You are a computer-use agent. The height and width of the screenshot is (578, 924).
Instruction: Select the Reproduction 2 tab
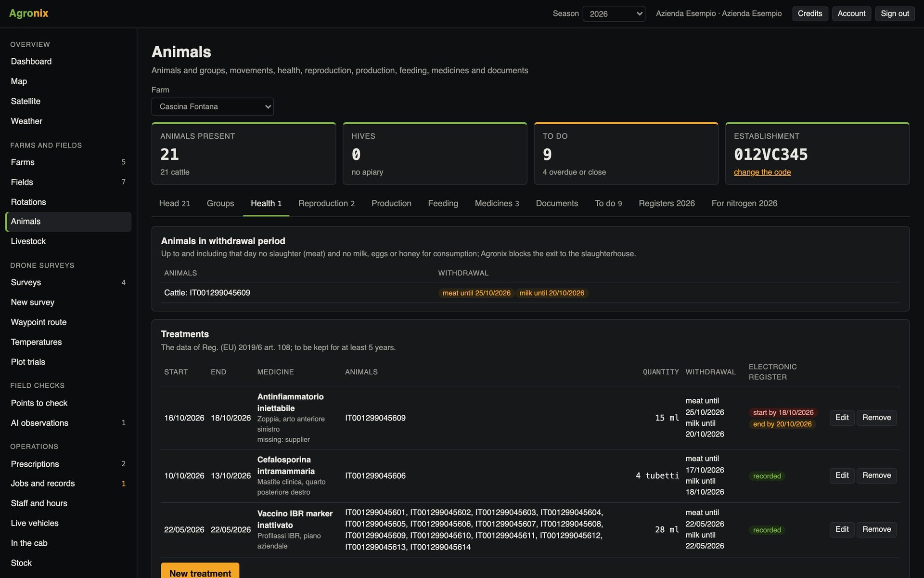point(326,203)
